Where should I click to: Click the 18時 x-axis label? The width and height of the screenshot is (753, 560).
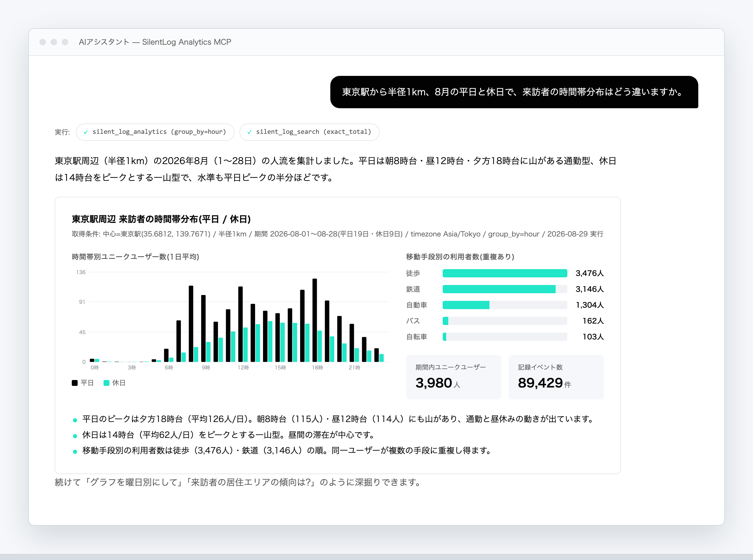click(x=317, y=367)
